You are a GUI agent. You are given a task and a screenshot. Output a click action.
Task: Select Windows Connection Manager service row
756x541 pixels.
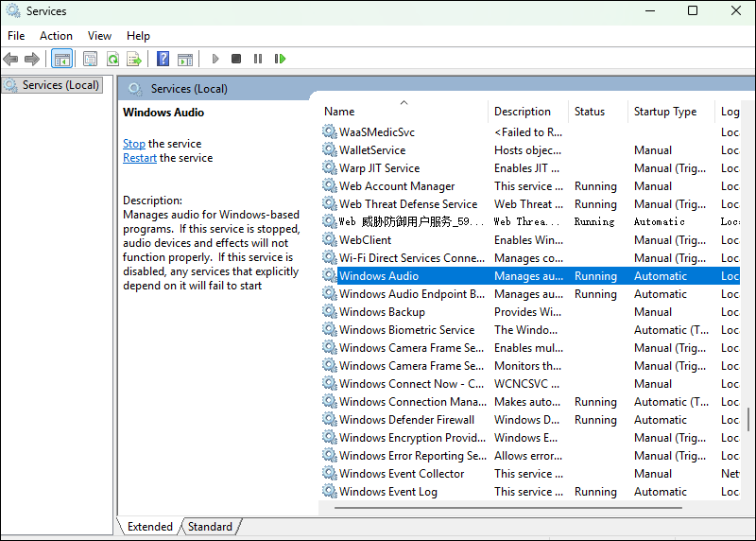(530, 402)
